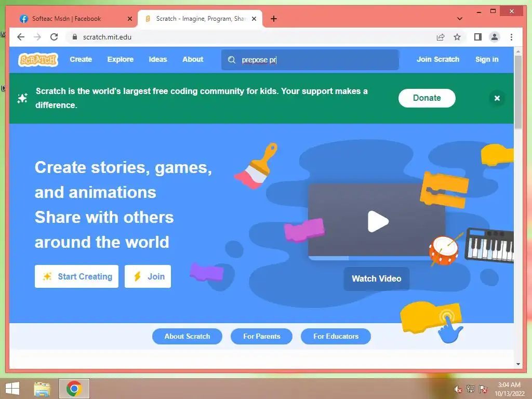The height and width of the screenshot is (399, 532).
Task: Bookmark this page with the star icon
Action: coord(457,37)
